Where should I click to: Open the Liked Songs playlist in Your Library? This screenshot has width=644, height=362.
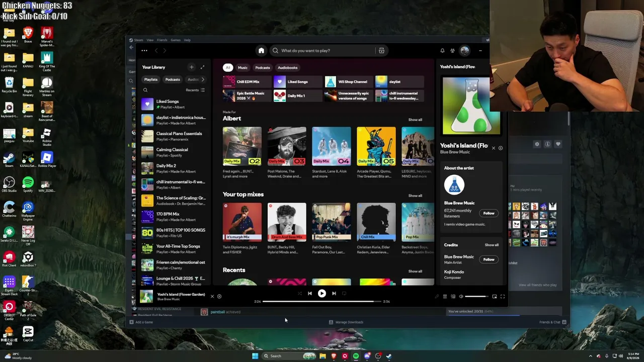174,104
